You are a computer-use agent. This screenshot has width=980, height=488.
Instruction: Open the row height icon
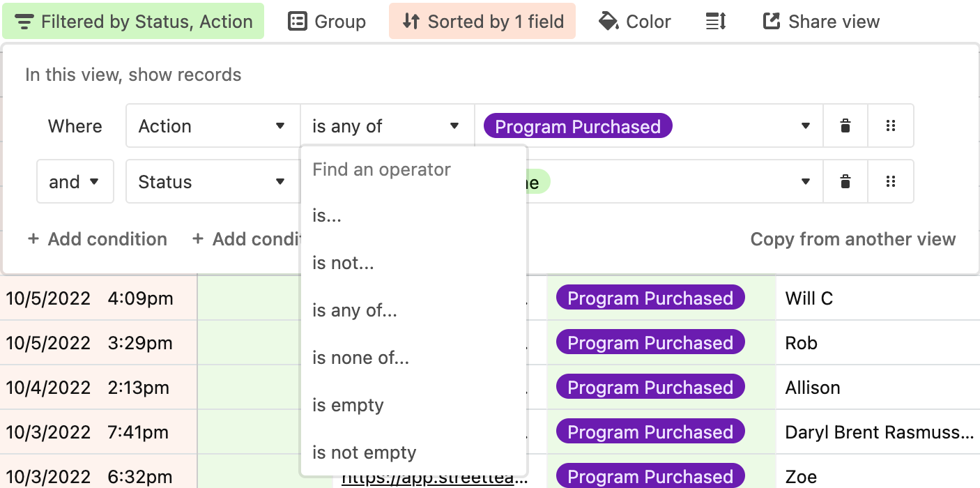pos(716,22)
